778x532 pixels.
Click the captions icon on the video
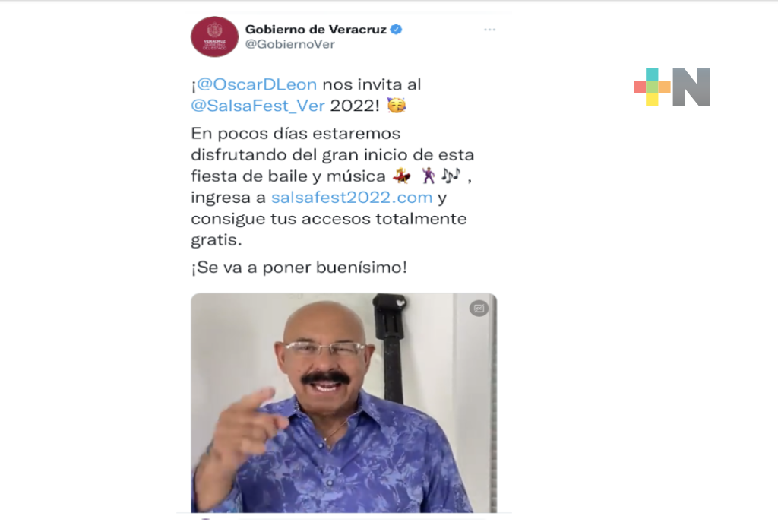click(x=479, y=309)
